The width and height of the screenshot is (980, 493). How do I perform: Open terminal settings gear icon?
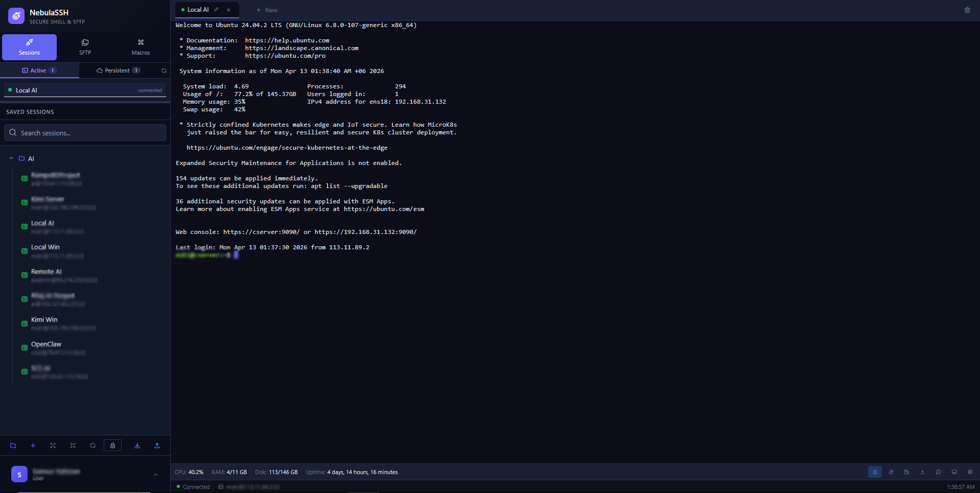pos(970,472)
